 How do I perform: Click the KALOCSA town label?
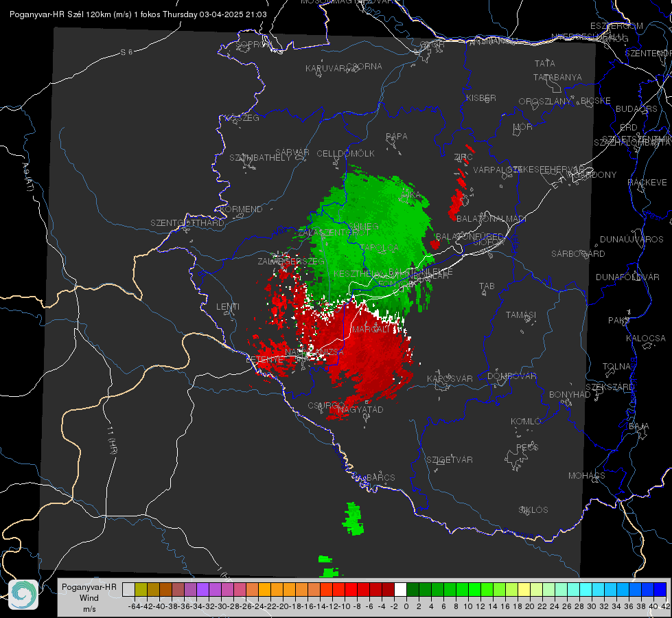coord(645,339)
